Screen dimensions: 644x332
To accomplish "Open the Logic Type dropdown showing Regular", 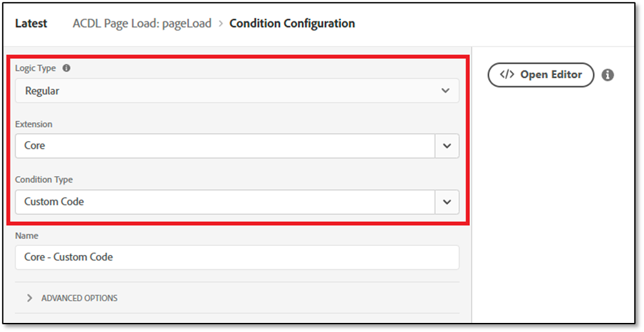I will point(237,91).
